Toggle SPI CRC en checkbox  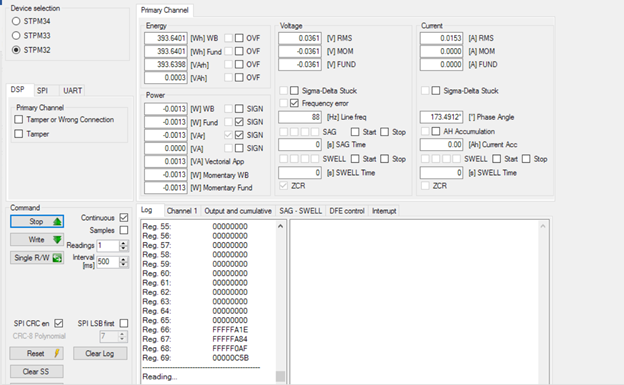click(x=58, y=323)
